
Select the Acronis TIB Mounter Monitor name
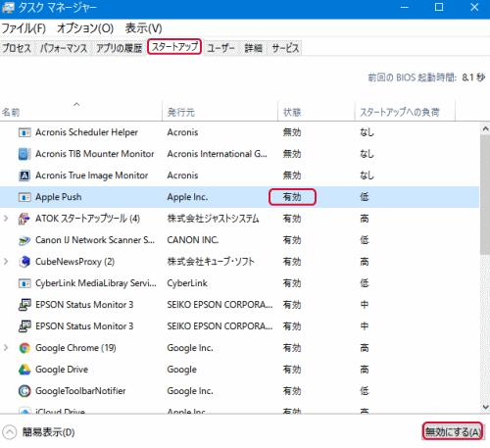tap(95, 154)
